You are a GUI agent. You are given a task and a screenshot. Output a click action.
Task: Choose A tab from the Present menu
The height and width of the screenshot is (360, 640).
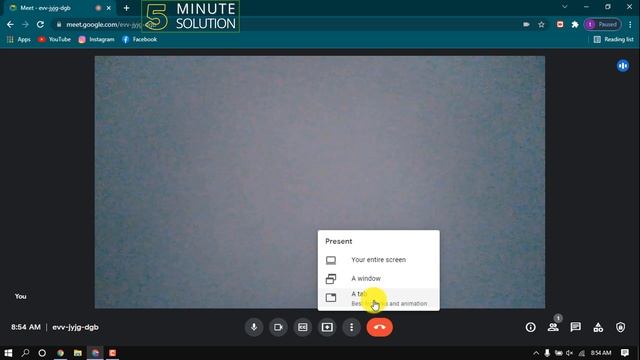379,299
